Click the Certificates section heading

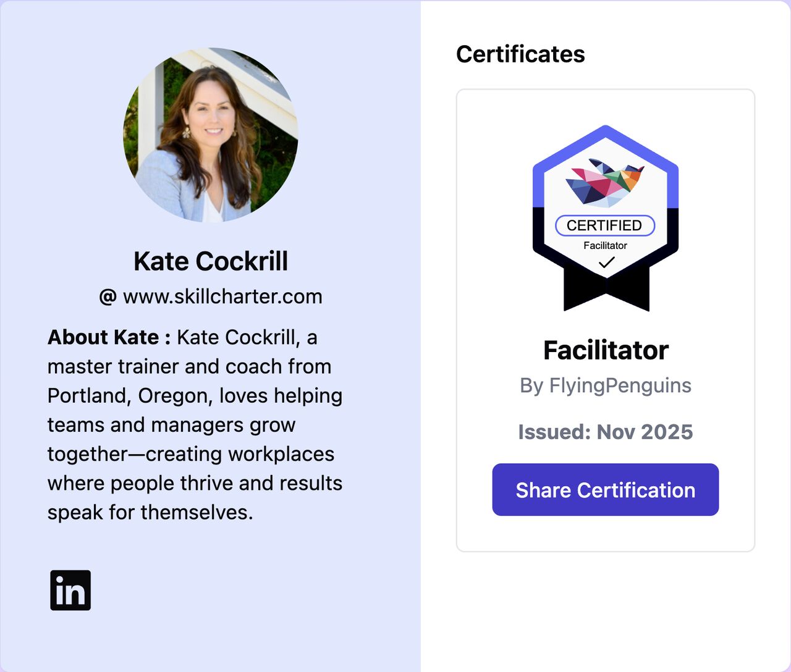(x=520, y=54)
